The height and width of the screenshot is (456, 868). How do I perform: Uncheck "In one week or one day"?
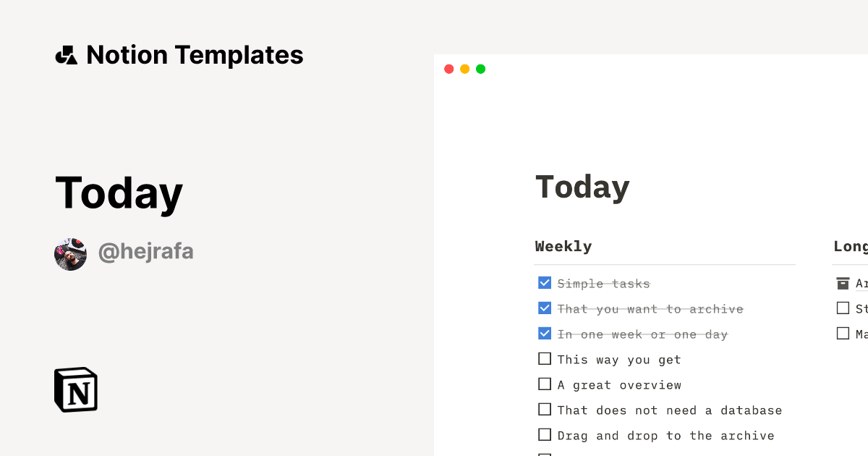(545, 333)
